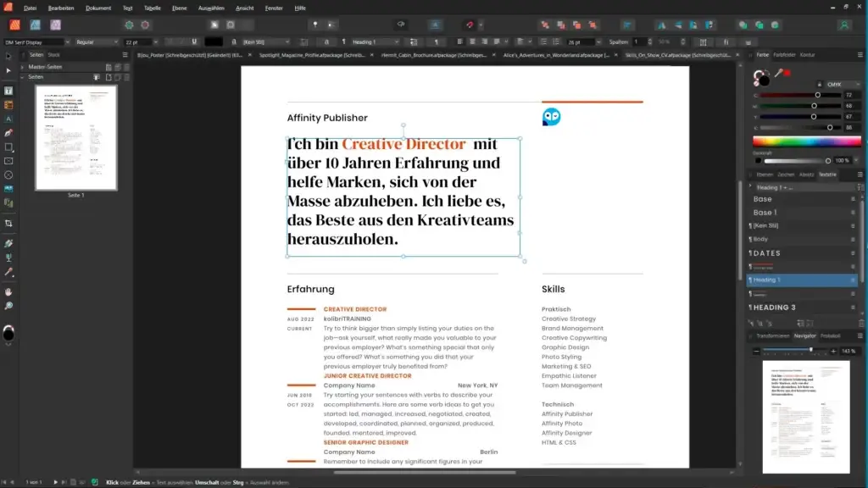Select the Move tool in left toolbar

[8, 57]
